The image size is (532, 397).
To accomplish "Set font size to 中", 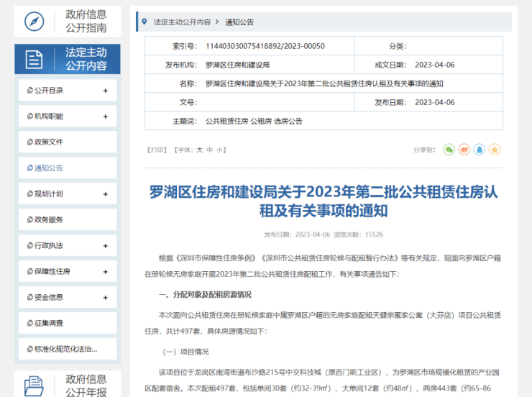I will (210, 150).
